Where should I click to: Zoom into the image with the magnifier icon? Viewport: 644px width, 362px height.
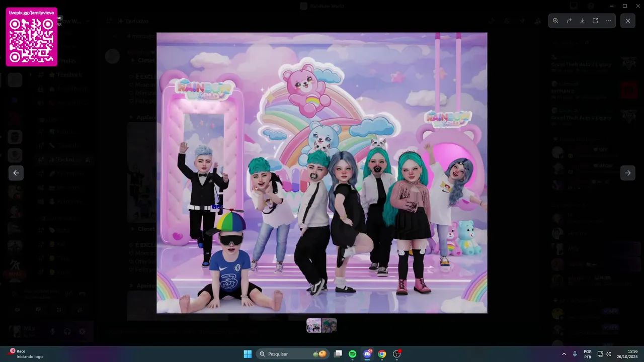coord(555,21)
